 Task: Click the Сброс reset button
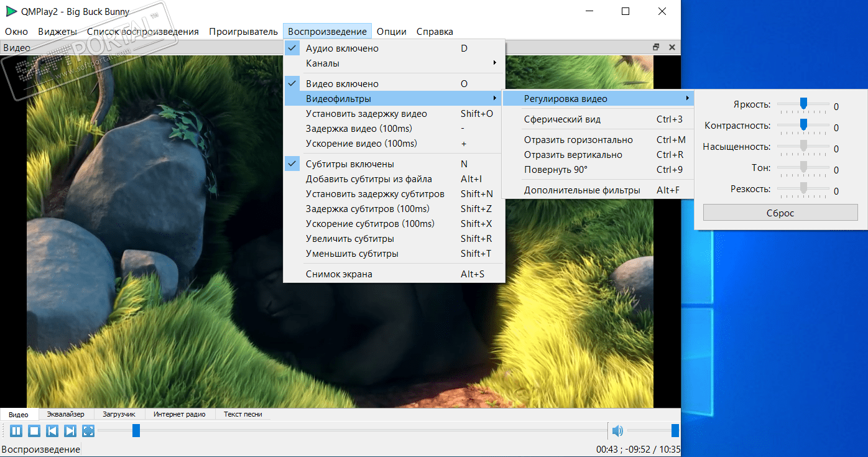(x=780, y=213)
